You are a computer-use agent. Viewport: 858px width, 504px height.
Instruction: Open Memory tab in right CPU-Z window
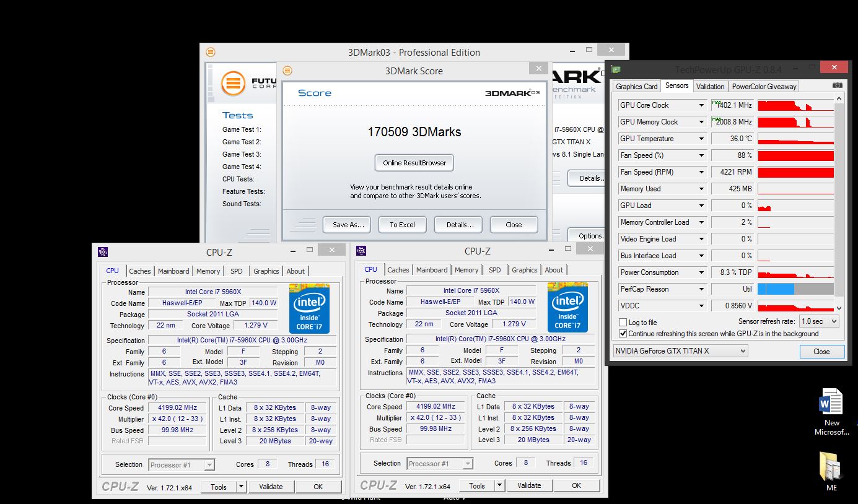466,270
